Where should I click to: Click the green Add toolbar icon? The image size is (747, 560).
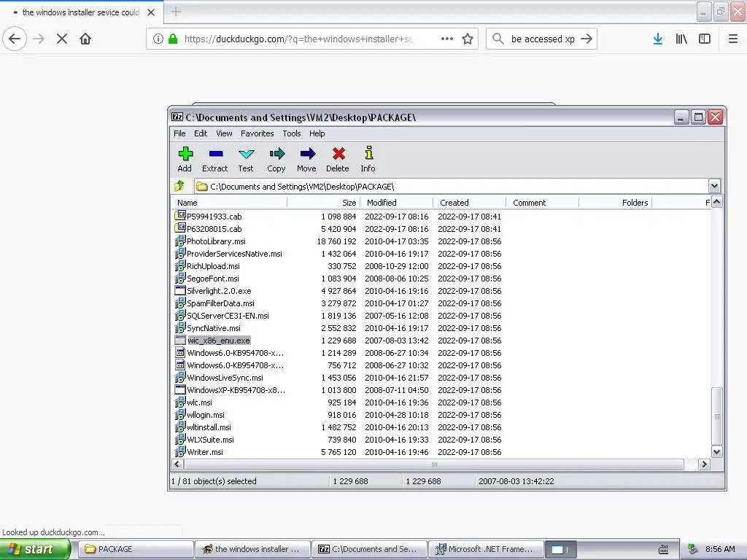(185, 154)
